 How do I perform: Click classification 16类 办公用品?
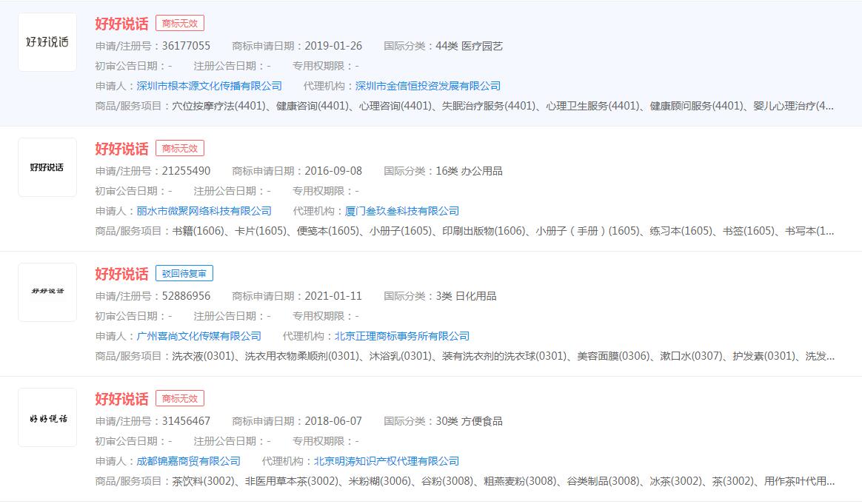click(x=469, y=171)
